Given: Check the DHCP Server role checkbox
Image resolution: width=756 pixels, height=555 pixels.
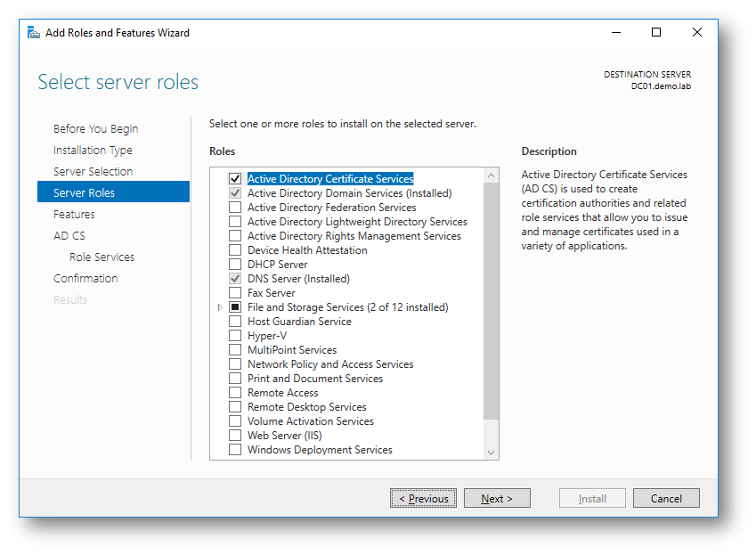Looking at the screenshot, I should point(235,265).
